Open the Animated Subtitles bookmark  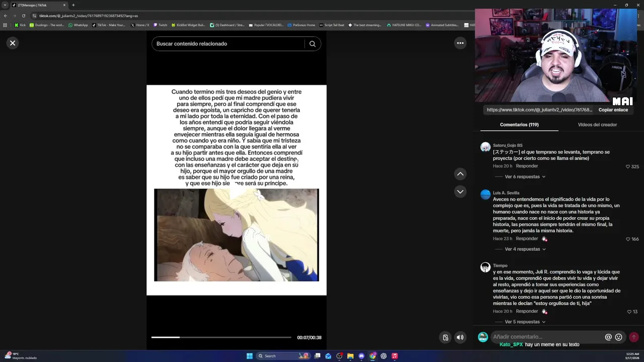tap(442, 25)
